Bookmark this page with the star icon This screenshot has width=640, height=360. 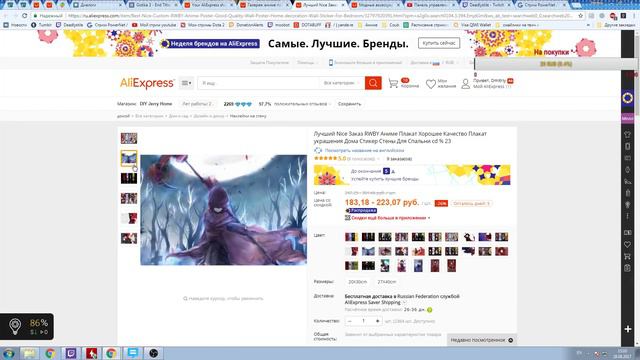coord(581,16)
